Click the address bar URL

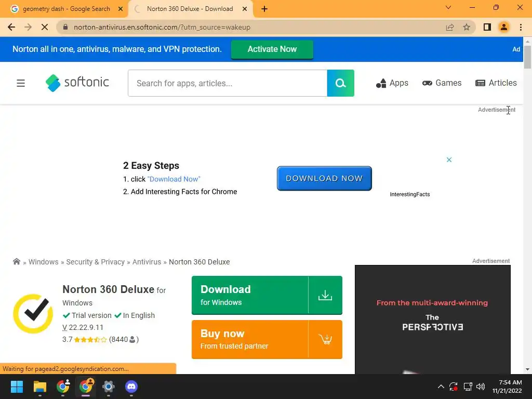click(x=162, y=27)
